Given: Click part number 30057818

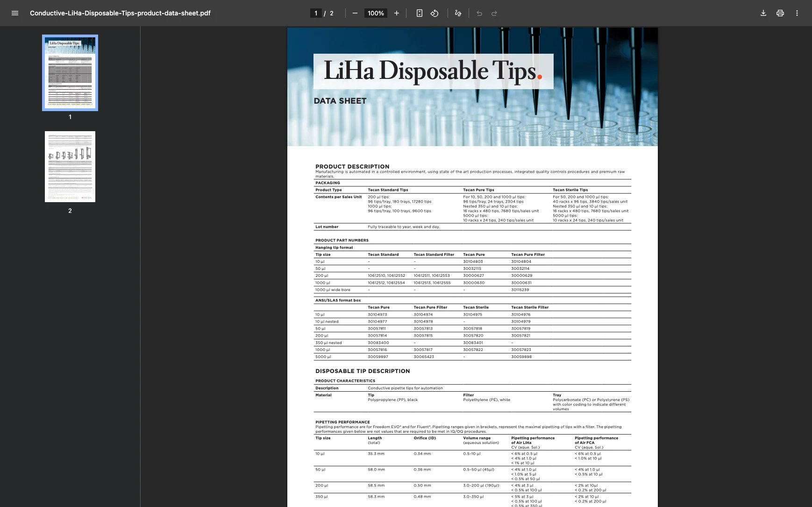Looking at the screenshot, I should click(473, 329).
